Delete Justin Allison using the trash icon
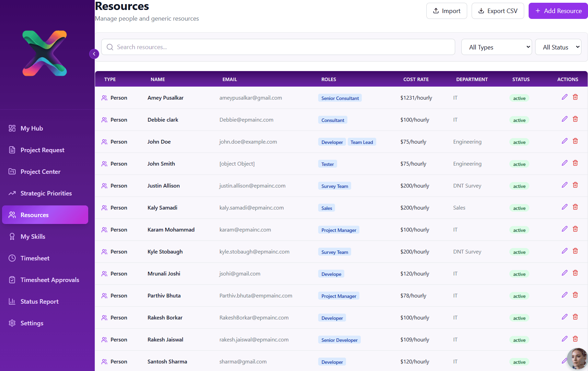 click(575, 185)
